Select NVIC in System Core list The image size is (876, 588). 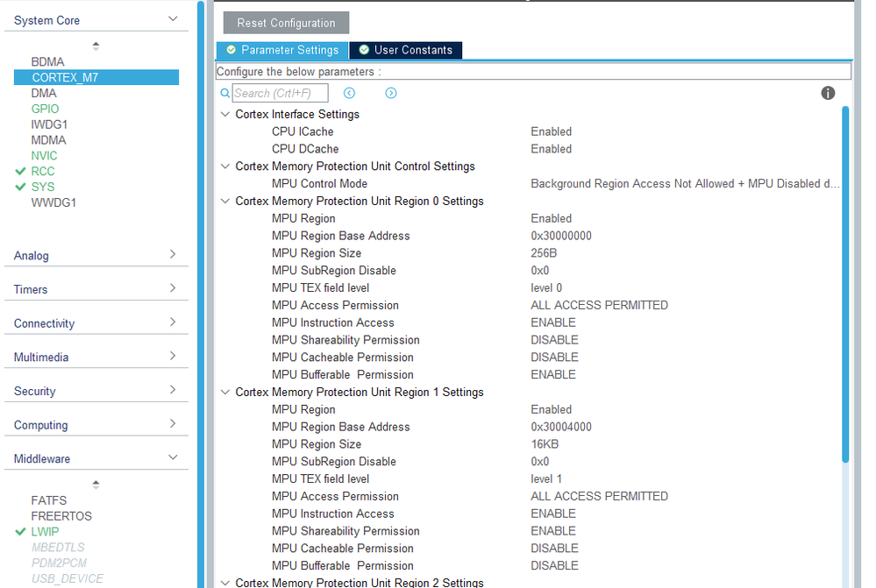[44, 155]
